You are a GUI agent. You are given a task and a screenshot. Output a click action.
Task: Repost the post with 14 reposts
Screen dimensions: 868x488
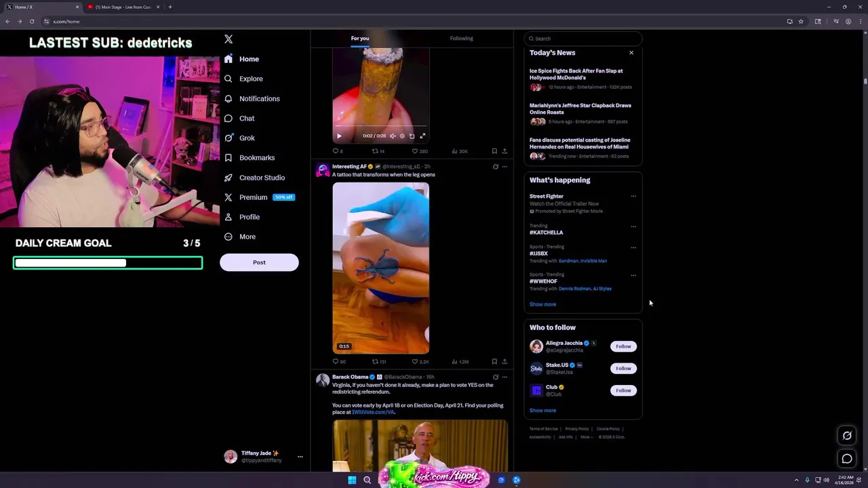point(378,151)
